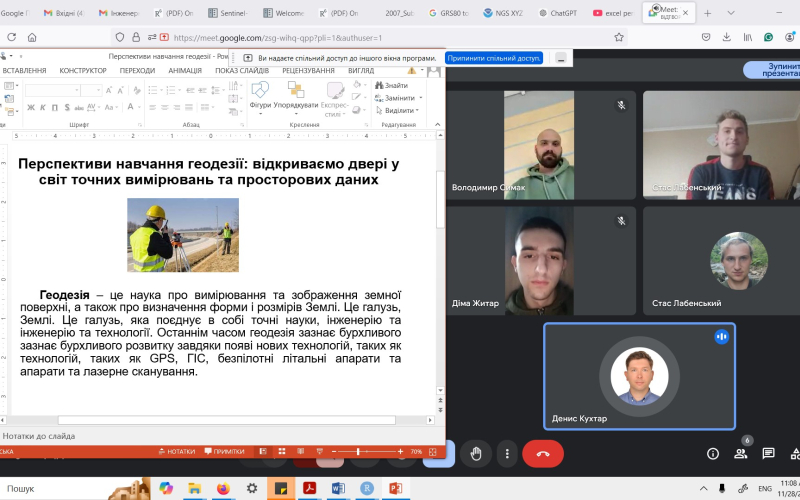800x500 pixels.
Task: Open bulleted list dropdown
Action: pyautogui.click(x=162, y=90)
